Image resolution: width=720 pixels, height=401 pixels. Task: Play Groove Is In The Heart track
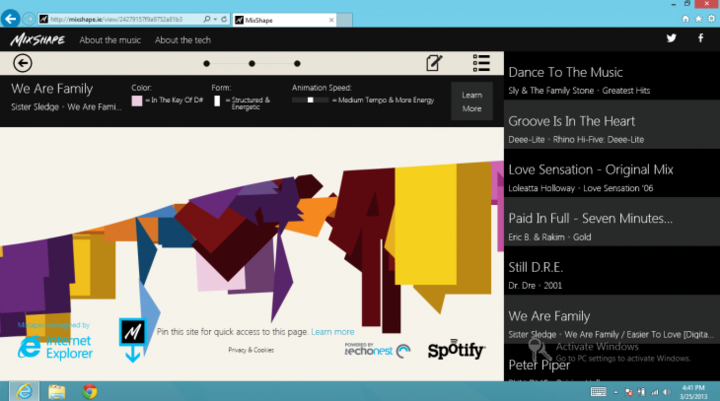point(612,124)
